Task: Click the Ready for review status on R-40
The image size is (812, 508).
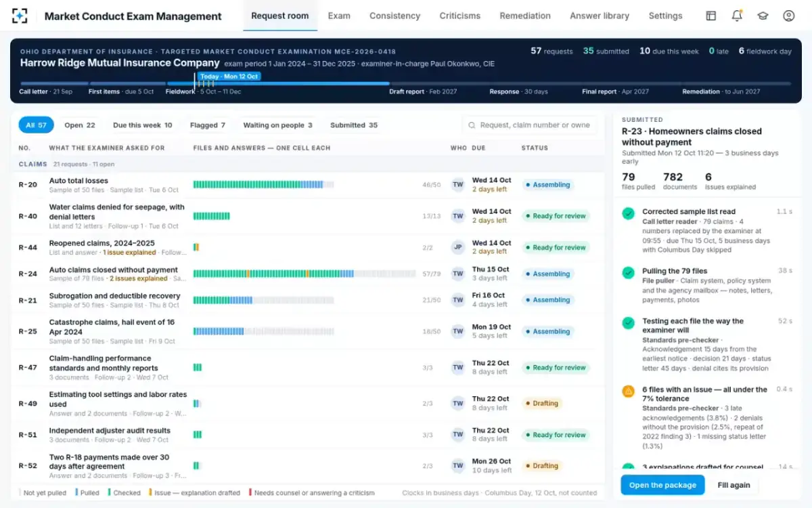Action: (556, 216)
